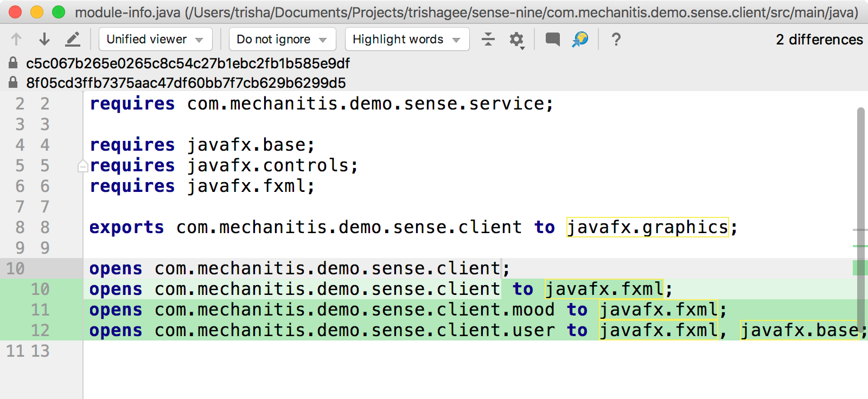Click added line with 'client.user'
The width and height of the screenshot is (868, 399).
coord(477,330)
